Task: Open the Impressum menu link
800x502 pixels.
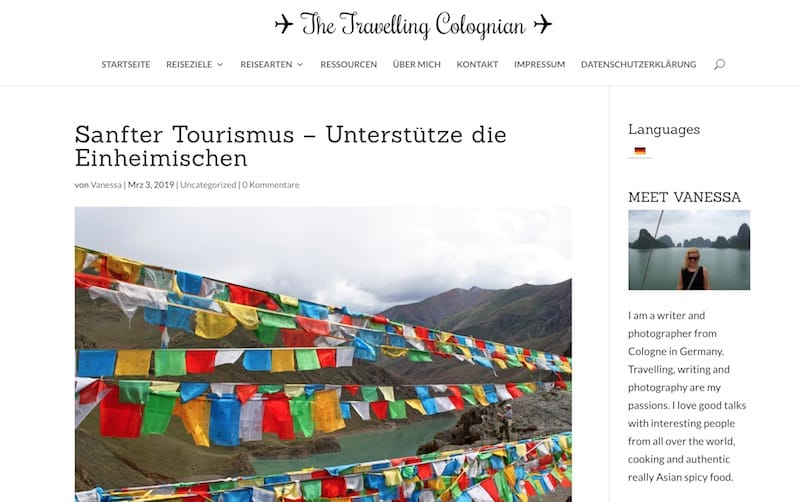Action: point(539,64)
